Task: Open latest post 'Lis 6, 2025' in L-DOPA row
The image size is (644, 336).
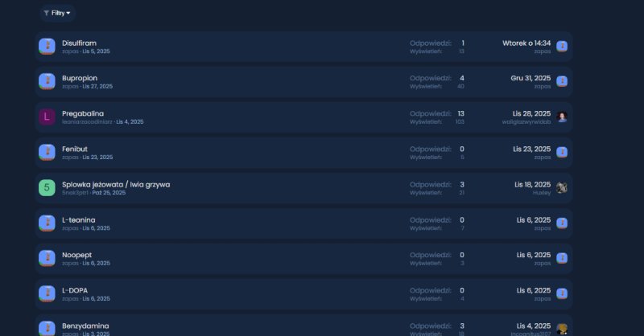Action: coord(534,290)
